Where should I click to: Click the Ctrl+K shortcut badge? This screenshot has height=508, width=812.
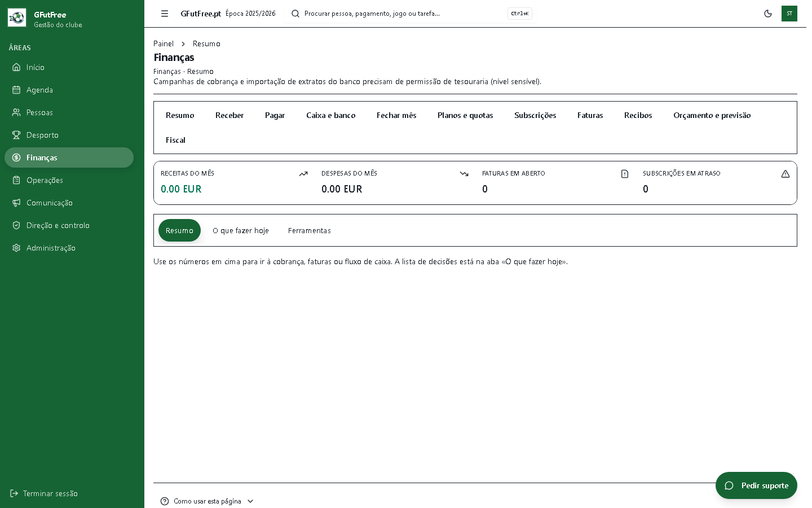click(520, 14)
